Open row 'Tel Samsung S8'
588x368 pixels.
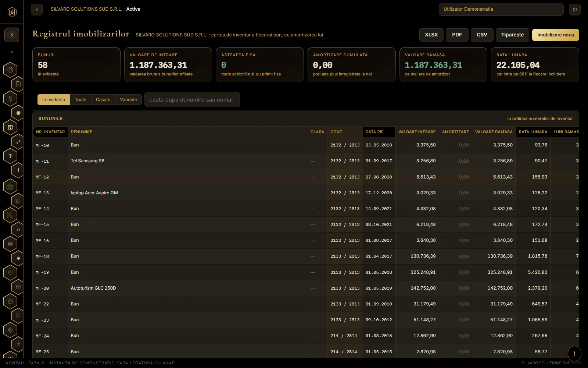(x=306, y=161)
